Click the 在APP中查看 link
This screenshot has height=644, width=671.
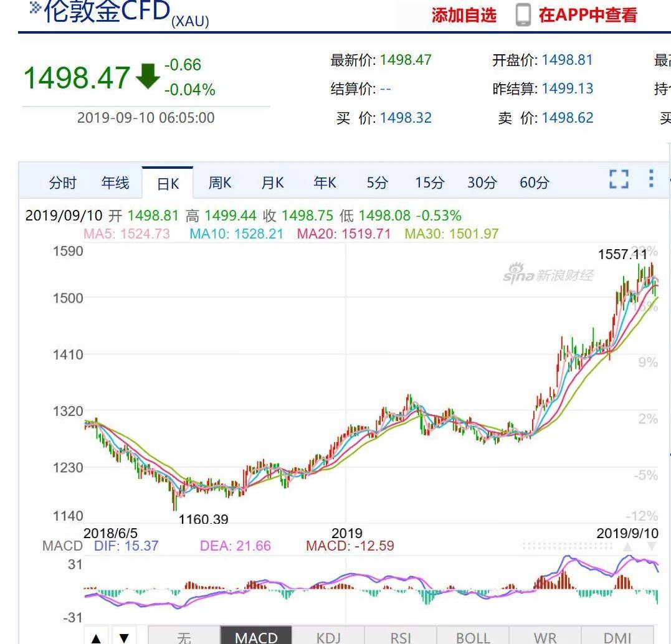pyautogui.click(x=588, y=15)
